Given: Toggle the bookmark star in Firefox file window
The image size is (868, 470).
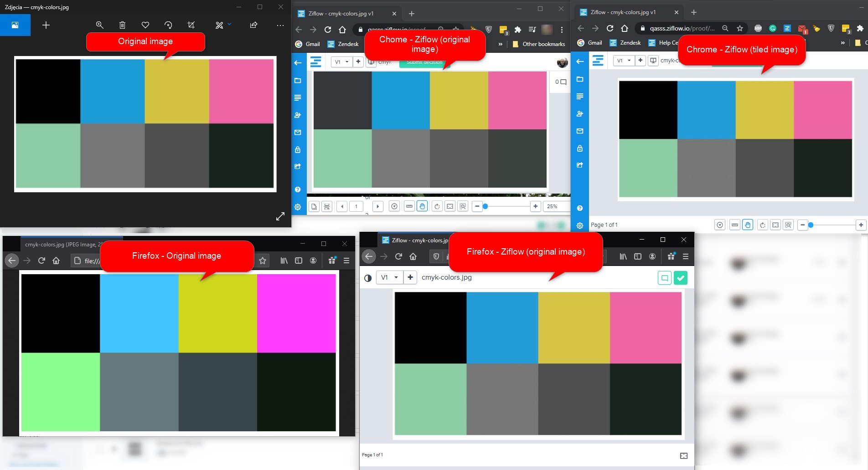Looking at the screenshot, I should 263,261.
